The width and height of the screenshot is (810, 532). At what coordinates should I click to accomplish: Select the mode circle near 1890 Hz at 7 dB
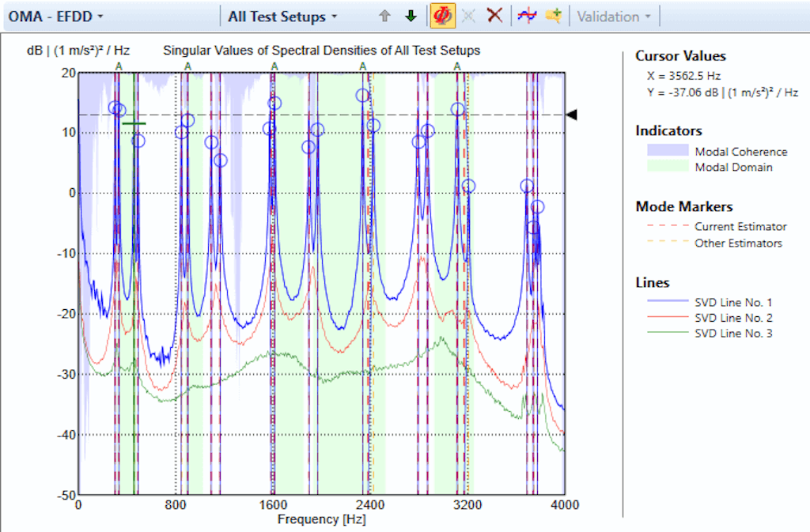click(x=308, y=148)
